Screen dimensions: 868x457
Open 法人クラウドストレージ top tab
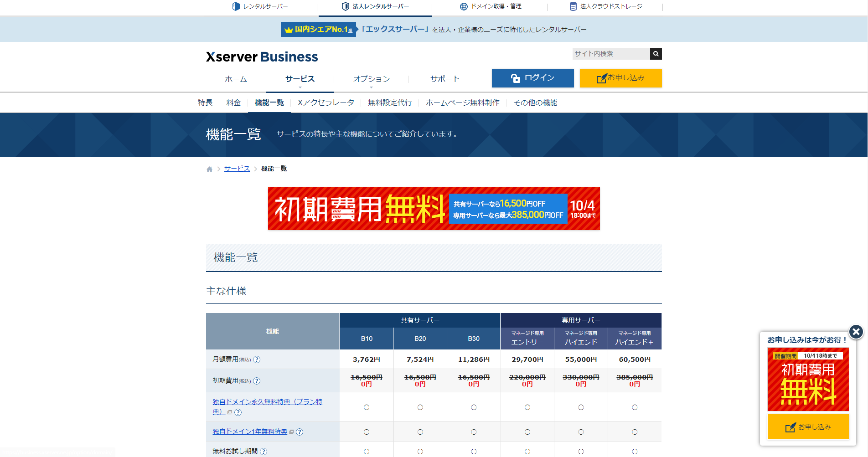[x=605, y=6]
